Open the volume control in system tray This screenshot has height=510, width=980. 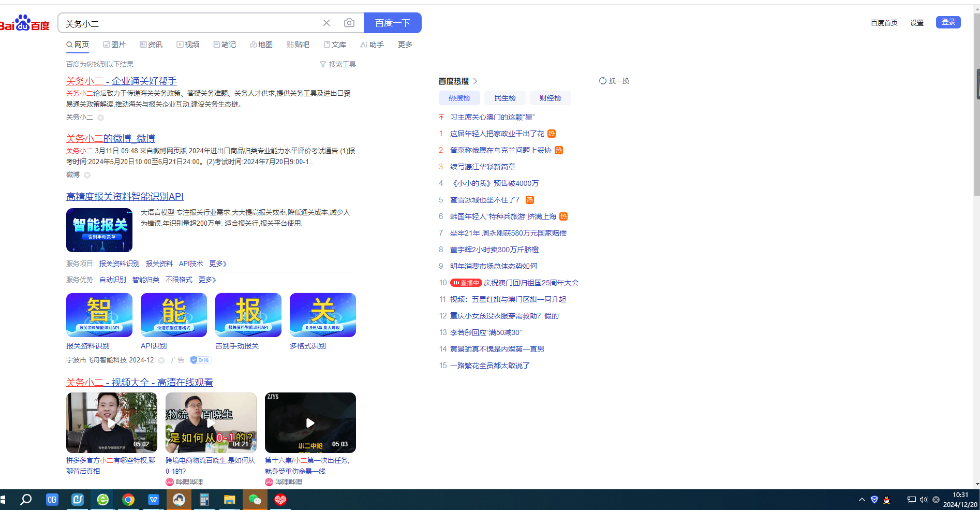point(924,500)
